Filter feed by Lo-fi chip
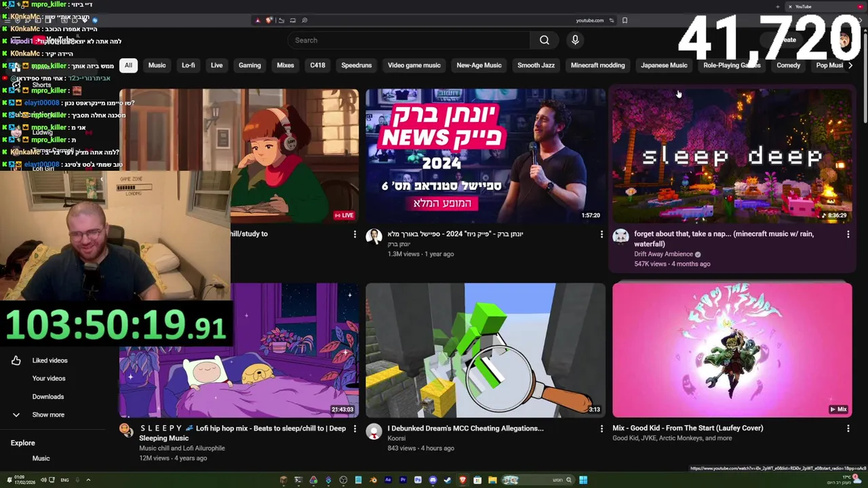This screenshot has height=488, width=868. click(x=188, y=66)
